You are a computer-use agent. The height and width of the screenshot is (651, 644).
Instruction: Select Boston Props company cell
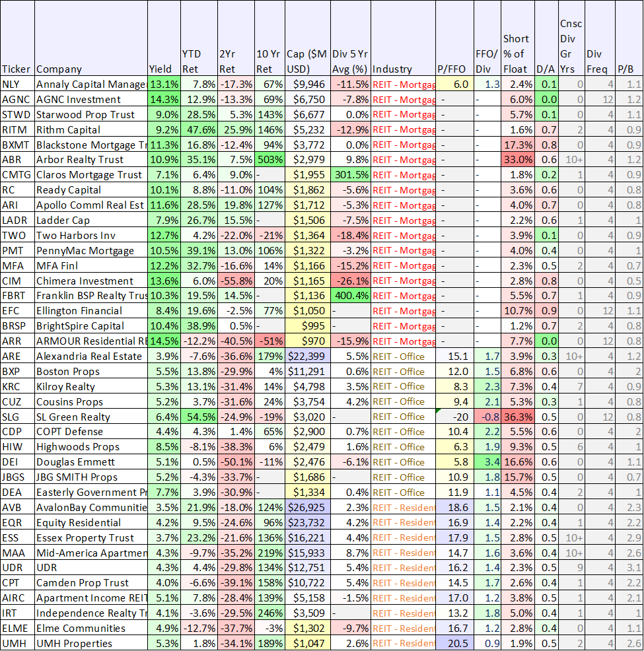91,372
